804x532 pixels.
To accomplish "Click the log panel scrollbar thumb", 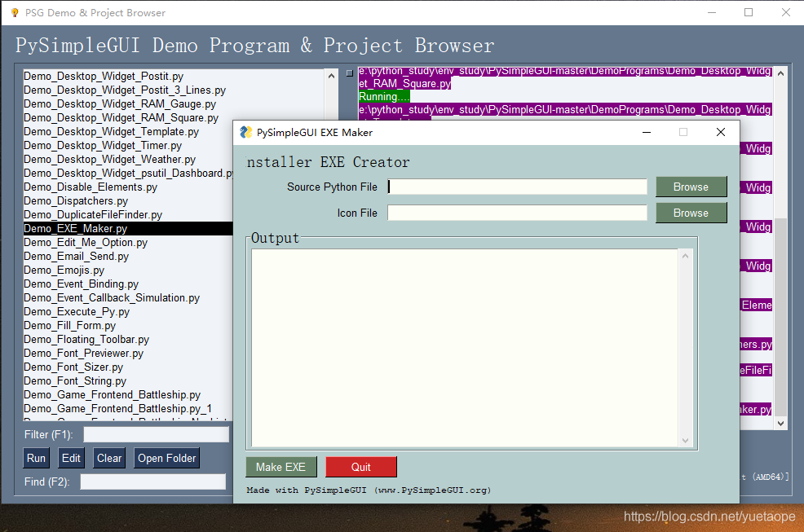I will click(x=780, y=317).
